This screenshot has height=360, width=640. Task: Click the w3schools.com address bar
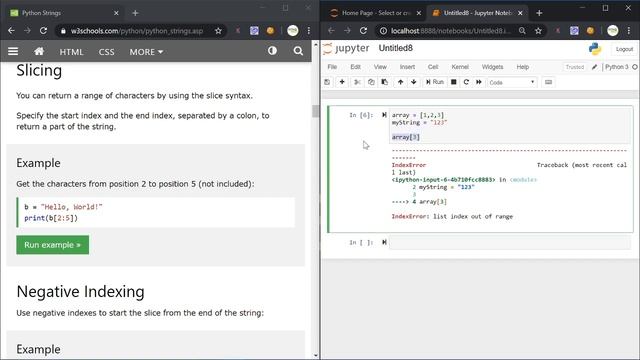(137, 31)
